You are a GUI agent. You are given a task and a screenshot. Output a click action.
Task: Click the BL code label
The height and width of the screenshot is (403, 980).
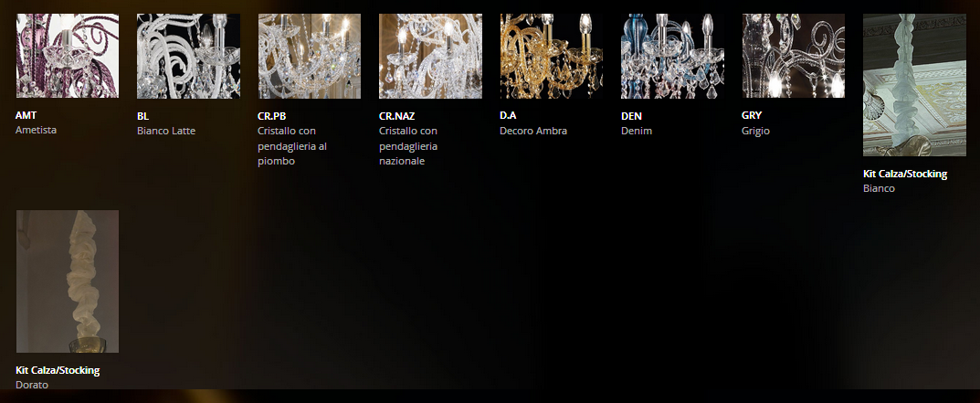[x=143, y=116]
